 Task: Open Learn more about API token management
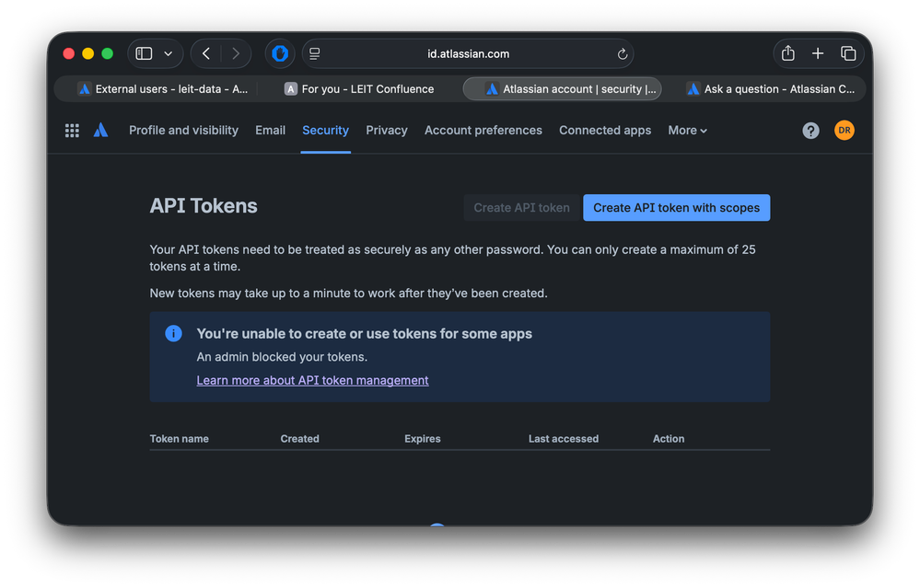tap(312, 379)
